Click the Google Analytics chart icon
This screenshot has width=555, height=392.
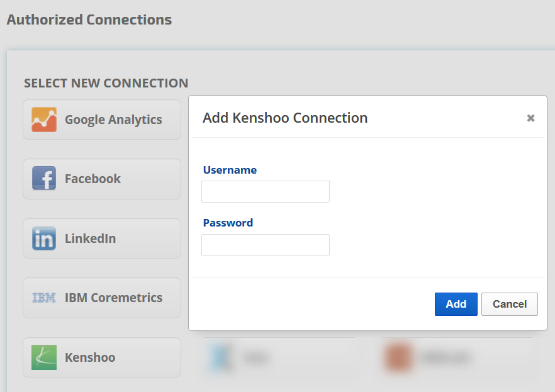point(44,120)
